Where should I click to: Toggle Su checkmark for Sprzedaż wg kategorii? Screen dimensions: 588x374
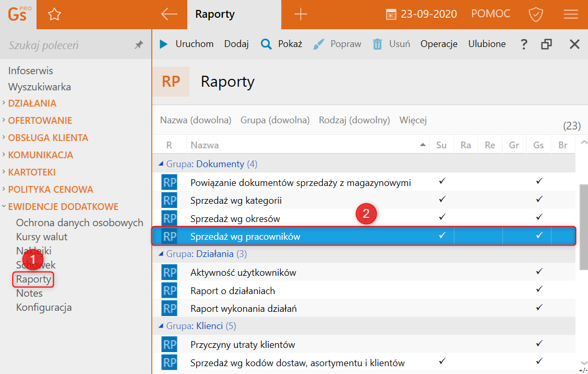coord(442,199)
